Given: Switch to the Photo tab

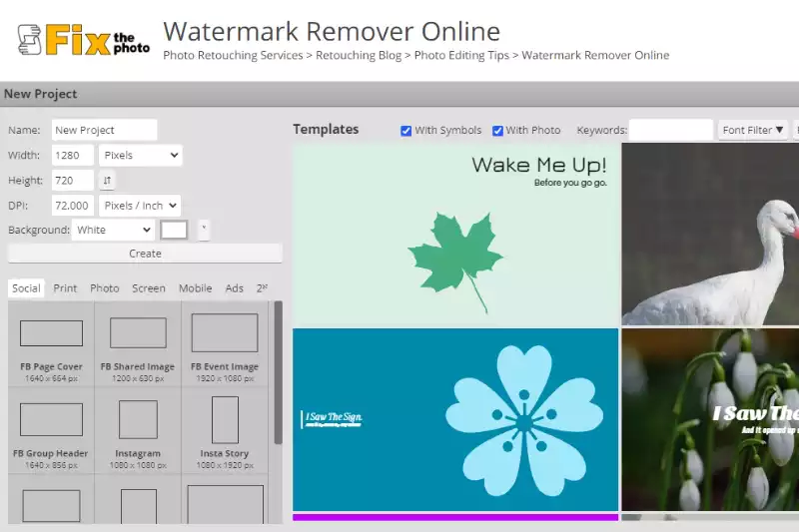Looking at the screenshot, I should (105, 288).
